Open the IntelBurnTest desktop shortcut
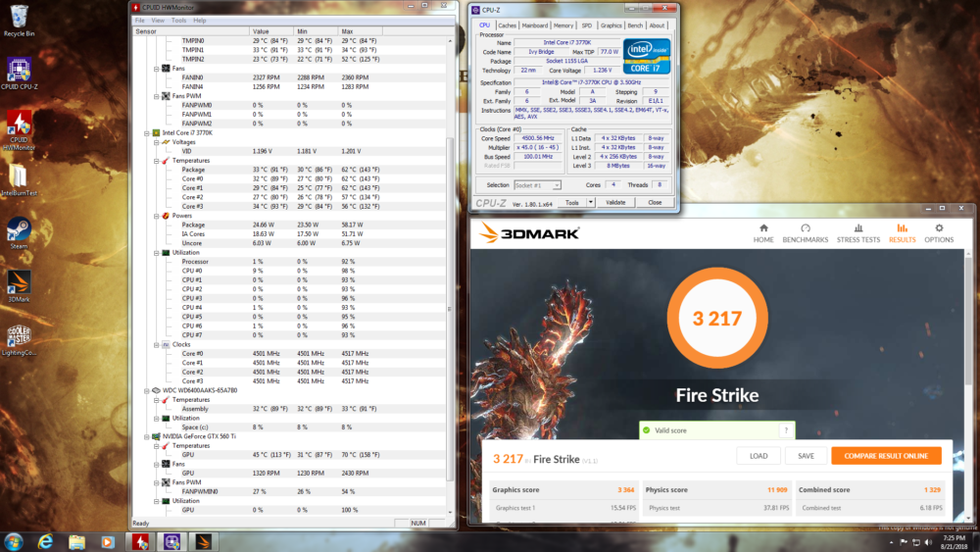The image size is (980, 552). (19, 180)
